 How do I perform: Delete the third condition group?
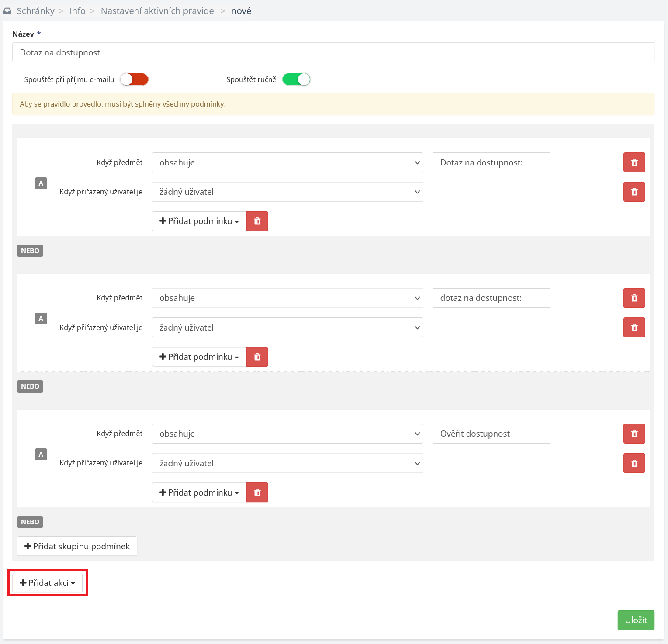tap(257, 492)
